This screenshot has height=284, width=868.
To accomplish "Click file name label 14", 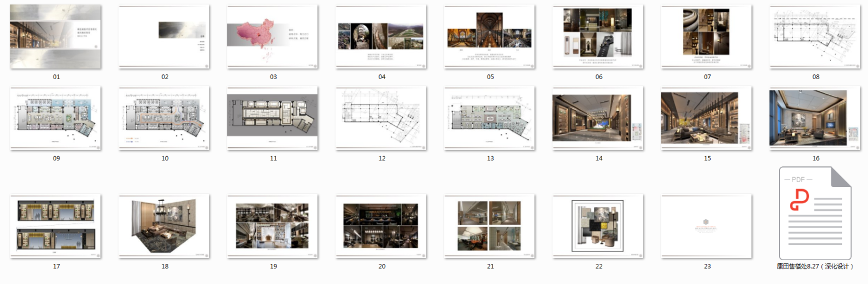I will (x=599, y=158).
